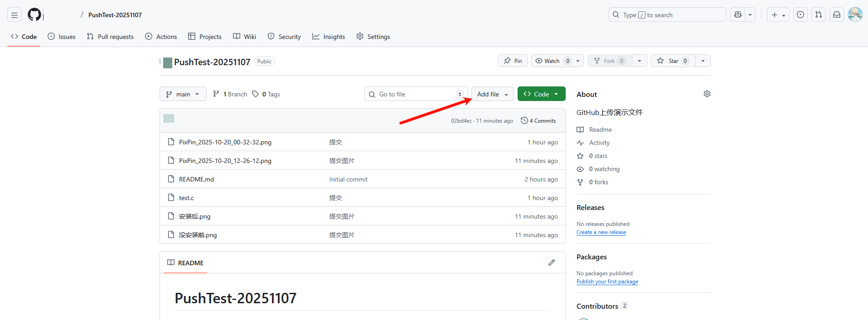View the 1 Branch link

click(230, 94)
